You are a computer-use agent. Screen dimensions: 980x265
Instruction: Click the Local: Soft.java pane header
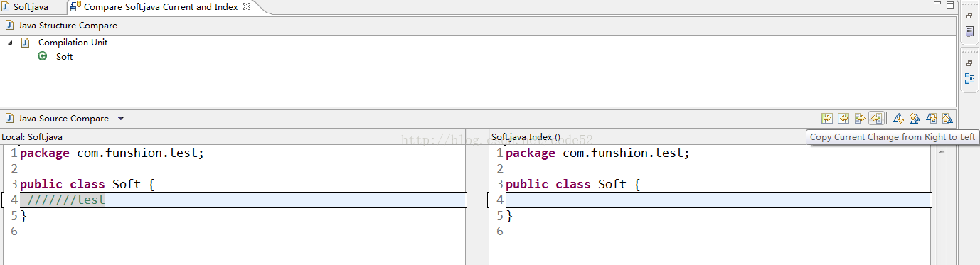point(32,137)
